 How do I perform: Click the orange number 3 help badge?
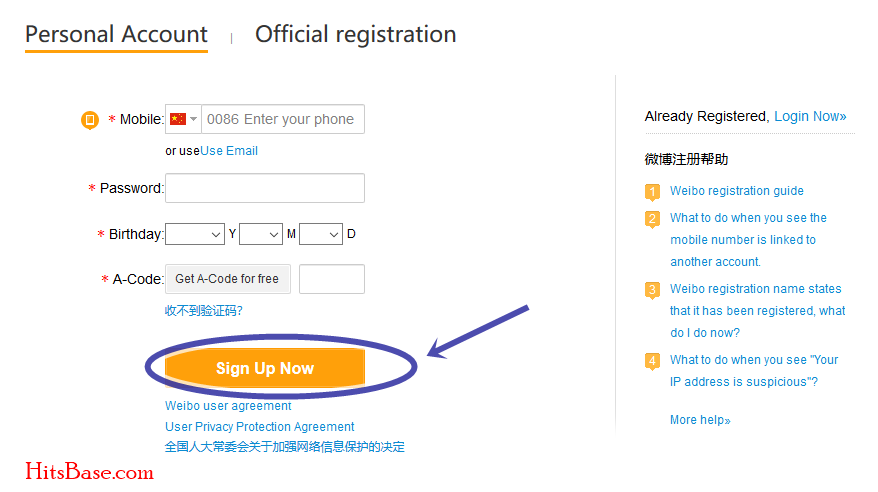pyautogui.click(x=652, y=290)
